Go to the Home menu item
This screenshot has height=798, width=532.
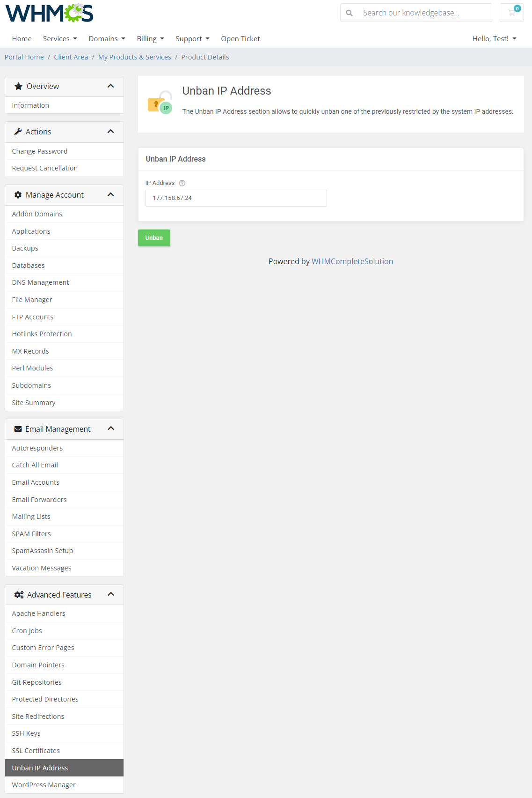[x=22, y=39]
